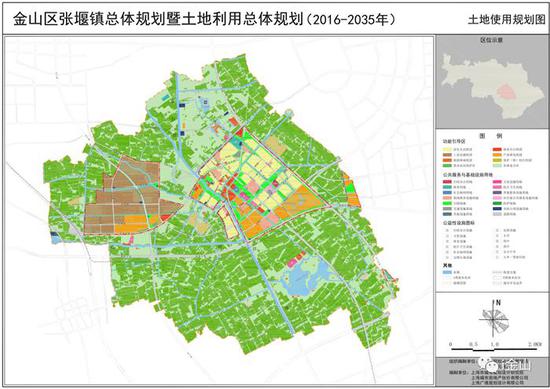Click the wind rose north arrow
Viewport: 550px width, 389px height.
click(495, 318)
